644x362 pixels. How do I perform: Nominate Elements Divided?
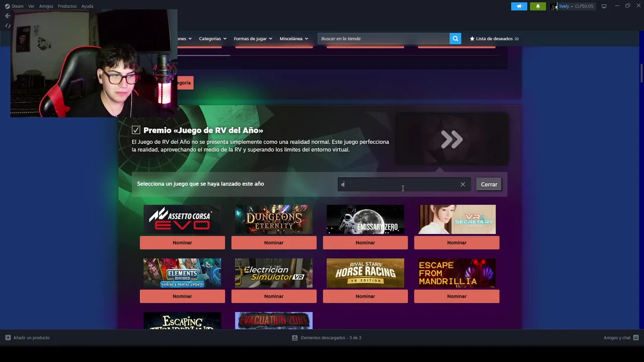[x=182, y=297]
